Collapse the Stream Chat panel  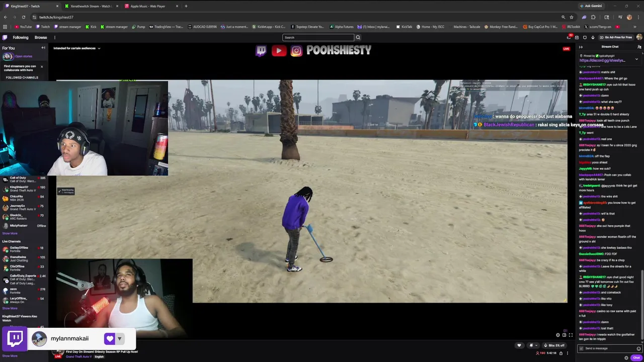click(x=581, y=47)
